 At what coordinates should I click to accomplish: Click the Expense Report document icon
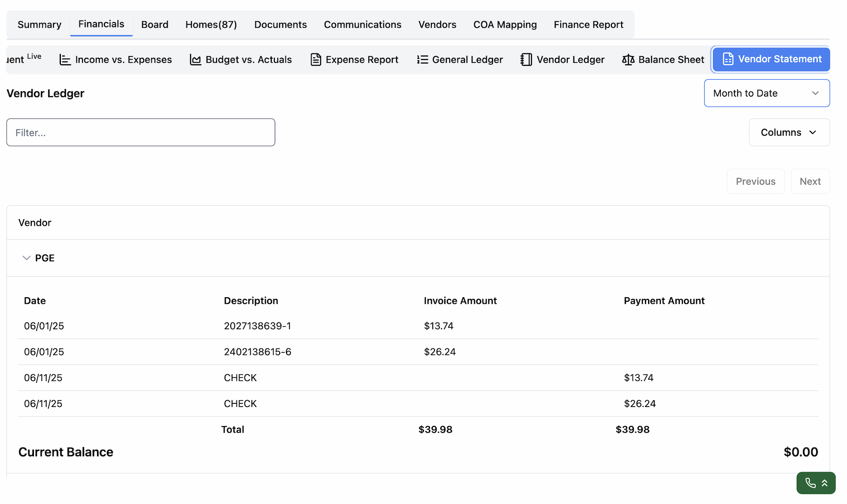316,60
